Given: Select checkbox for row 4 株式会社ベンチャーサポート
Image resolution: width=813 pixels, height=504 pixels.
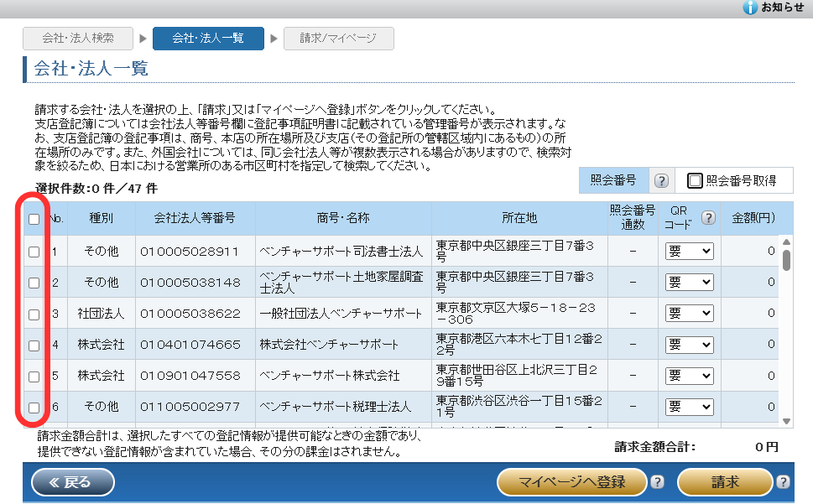Looking at the screenshot, I should coord(34,345).
